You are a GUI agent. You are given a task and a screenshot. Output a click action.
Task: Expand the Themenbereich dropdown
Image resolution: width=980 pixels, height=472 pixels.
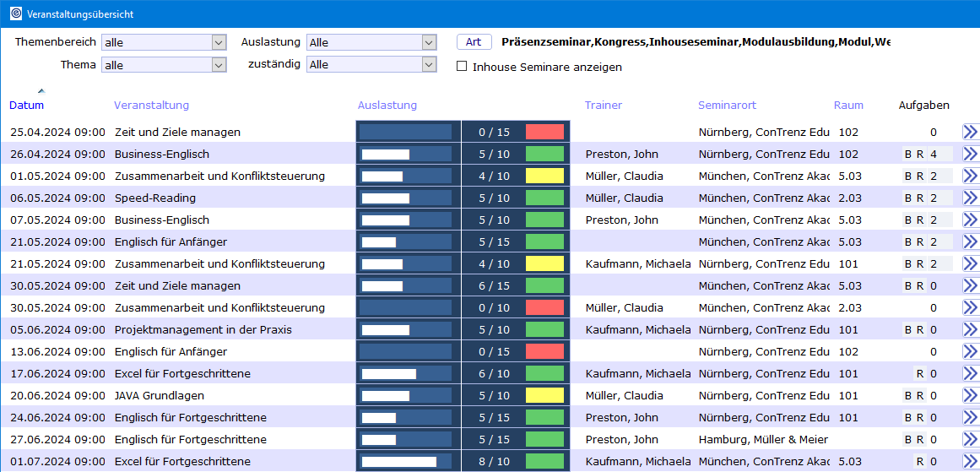pyautogui.click(x=219, y=42)
